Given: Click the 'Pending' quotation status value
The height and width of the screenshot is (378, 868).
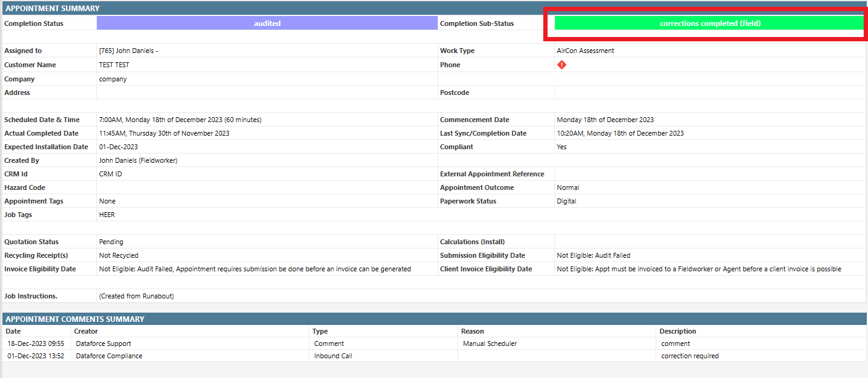Looking at the screenshot, I should click(111, 242).
